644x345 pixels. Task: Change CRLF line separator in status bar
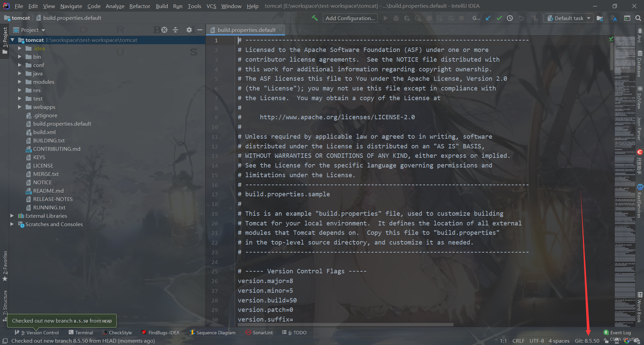pos(518,341)
